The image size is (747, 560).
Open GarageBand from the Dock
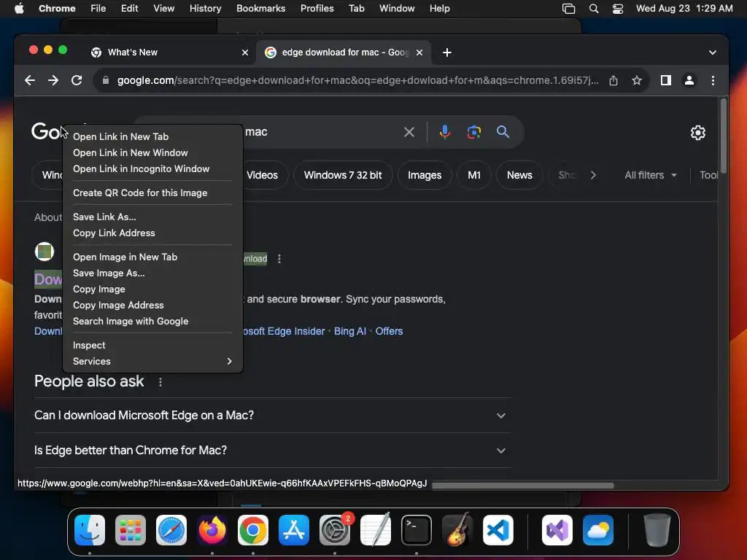(457, 530)
